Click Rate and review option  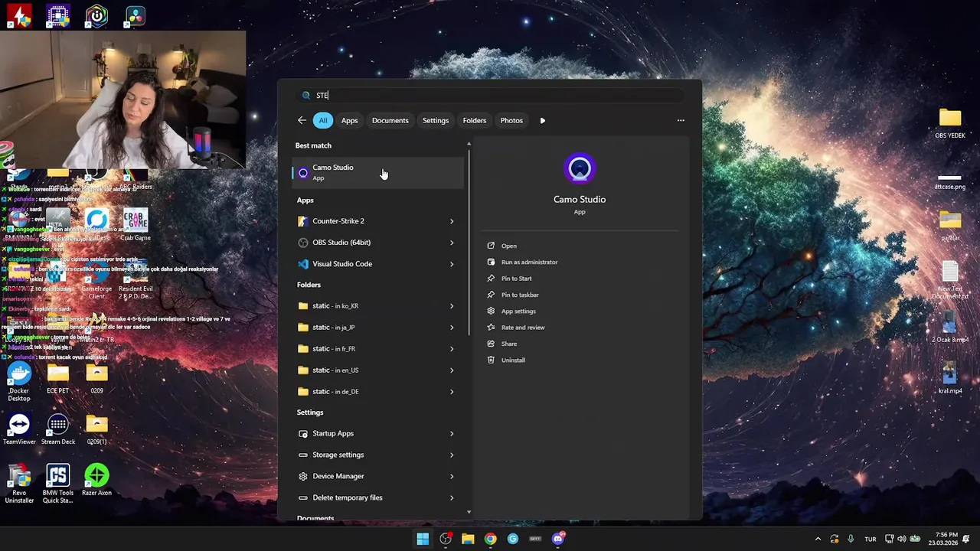tap(523, 328)
